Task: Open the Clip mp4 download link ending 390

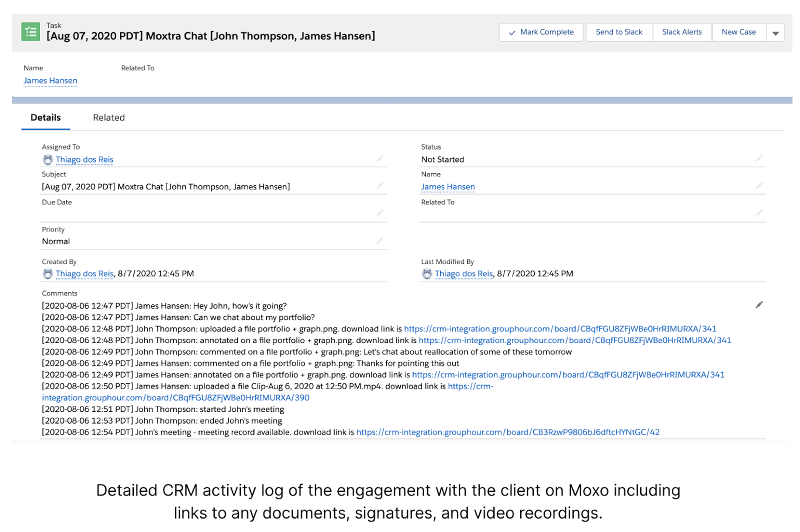Action: point(175,397)
